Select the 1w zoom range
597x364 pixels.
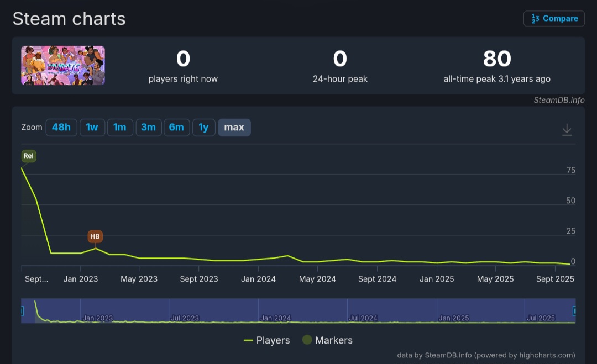tap(92, 128)
